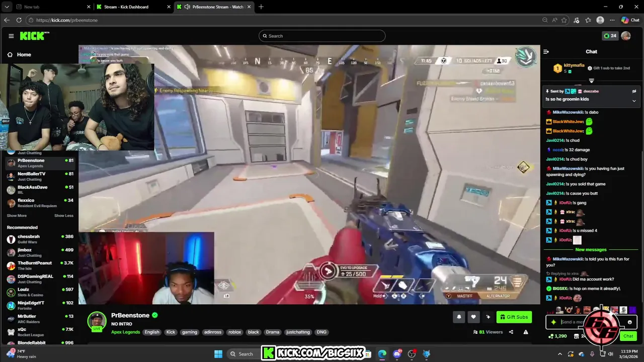Select the adinross tag
The height and width of the screenshot is (362, 644).
213,332
